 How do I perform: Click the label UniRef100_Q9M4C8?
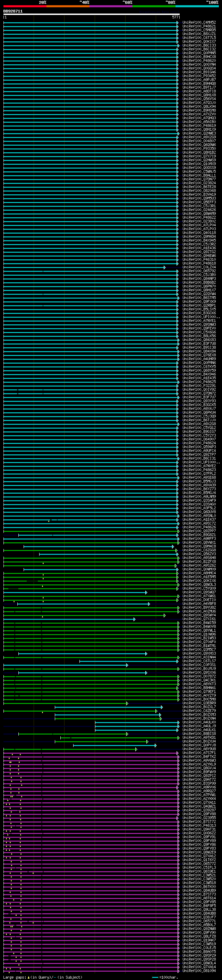pyautogui.click(x=199, y=547)
